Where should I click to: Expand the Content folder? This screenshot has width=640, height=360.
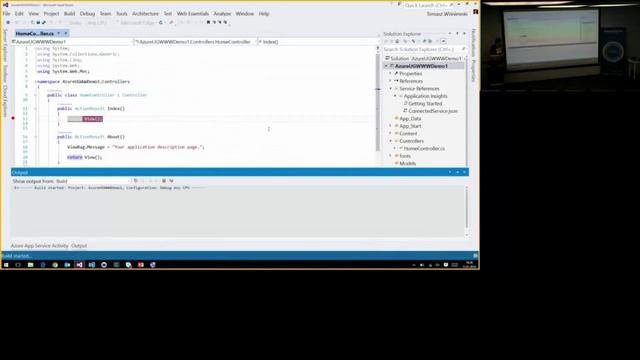391,133
